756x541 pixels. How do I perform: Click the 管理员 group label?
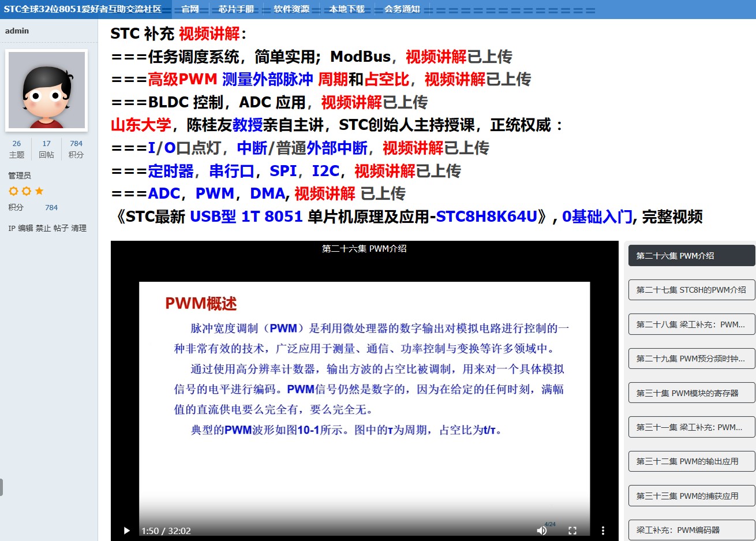coord(20,176)
